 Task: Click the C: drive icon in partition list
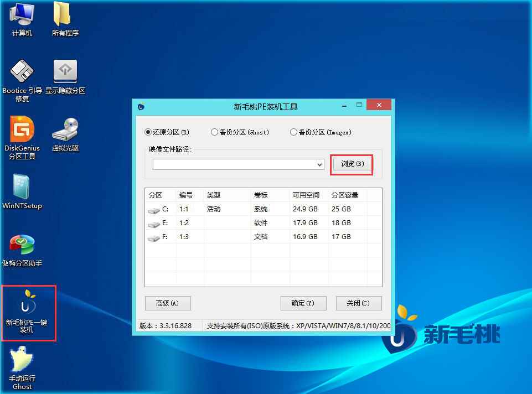click(154, 210)
